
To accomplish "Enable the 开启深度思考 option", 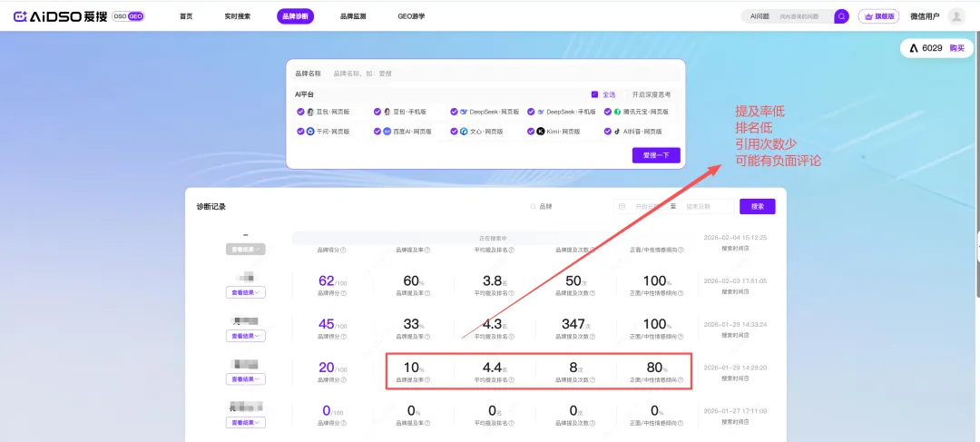I will pyautogui.click(x=652, y=94).
